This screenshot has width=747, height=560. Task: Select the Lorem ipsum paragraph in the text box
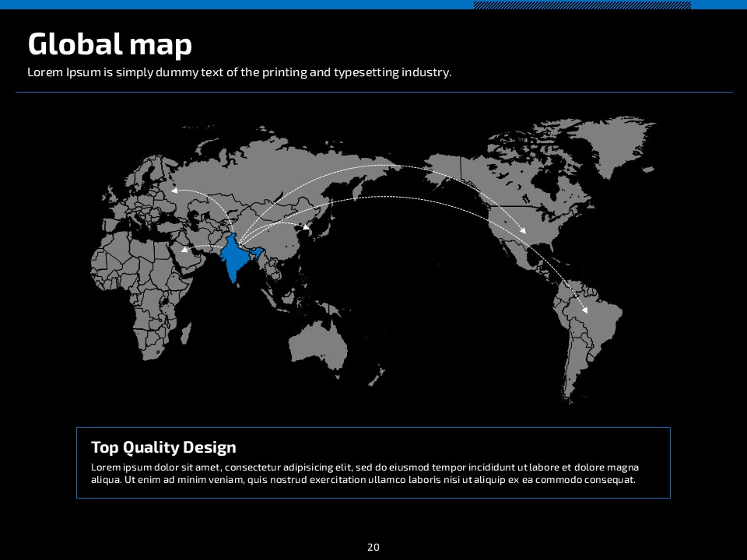point(364,473)
